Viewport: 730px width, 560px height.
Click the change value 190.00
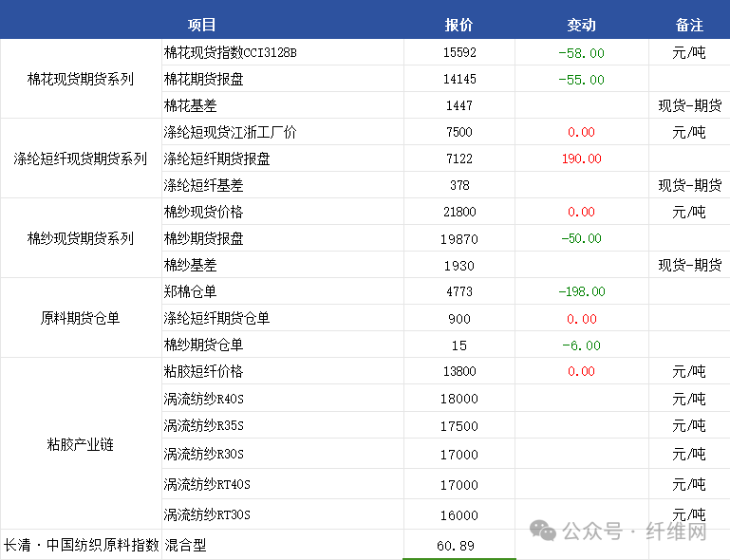(x=582, y=159)
